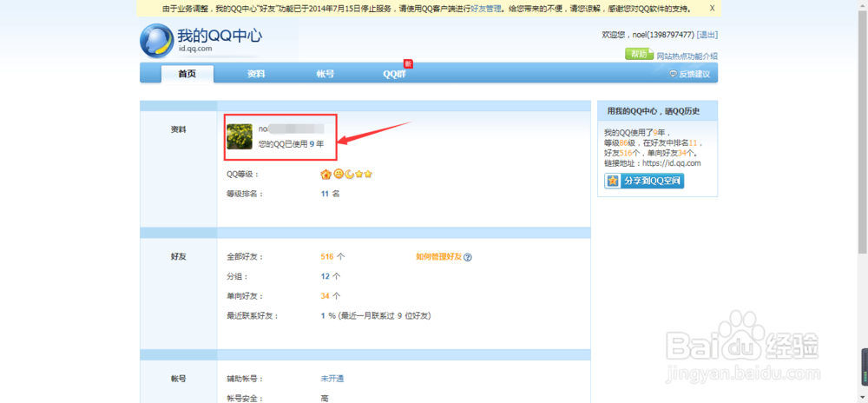The width and height of the screenshot is (868, 403).
Task: Click the 欢迎您 noel username text
Action: click(x=648, y=35)
